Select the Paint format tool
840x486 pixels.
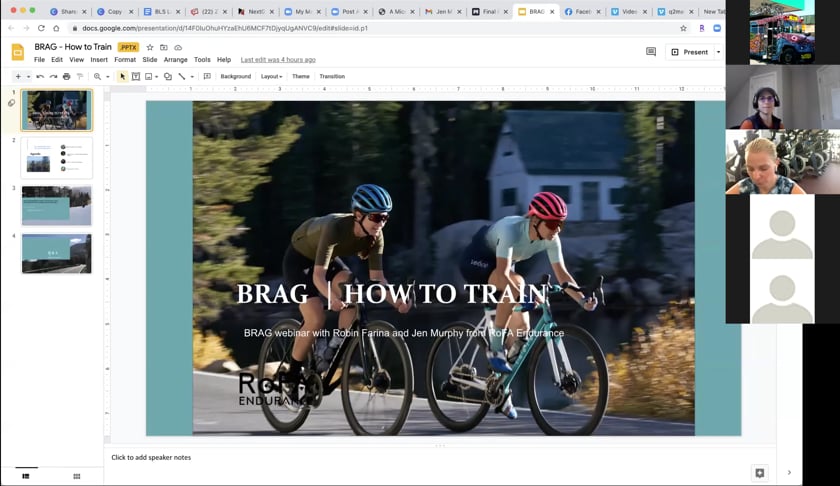click(x=80, y=77)
